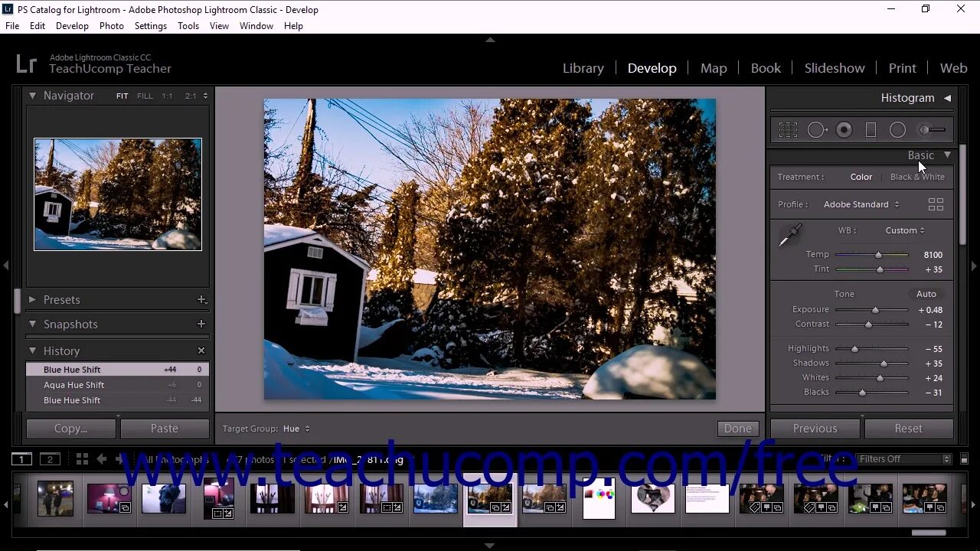Expand the Presets panel
Viewport: 980px width, 551px height.
[32, 300]
